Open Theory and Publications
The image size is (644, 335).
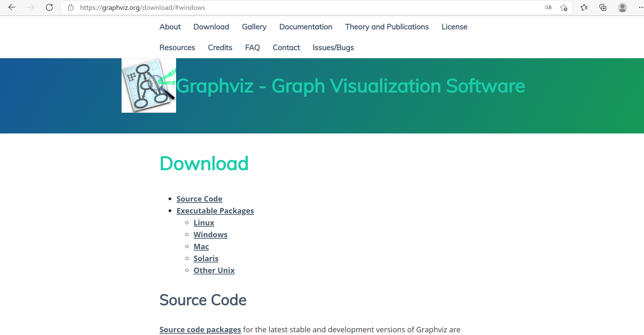[387, 27]
